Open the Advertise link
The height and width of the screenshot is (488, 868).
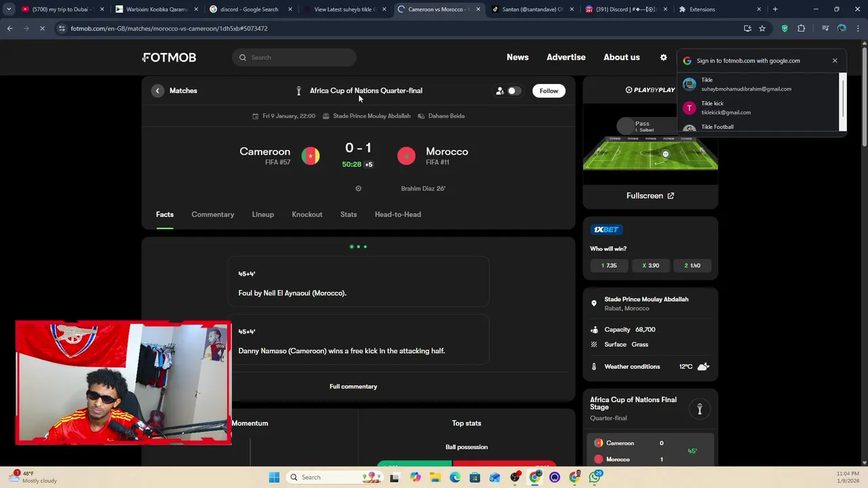point(566,58)
